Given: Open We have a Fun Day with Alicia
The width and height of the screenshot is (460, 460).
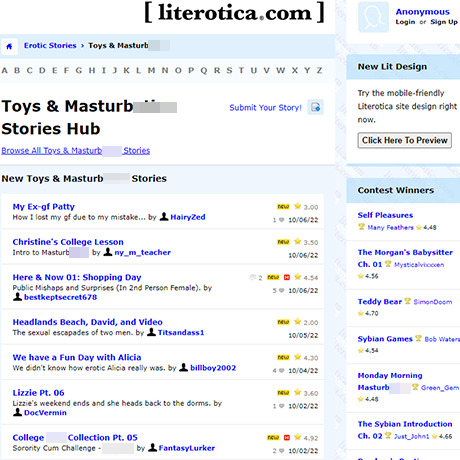Looking at the screenshot, I should click(77, 357).
